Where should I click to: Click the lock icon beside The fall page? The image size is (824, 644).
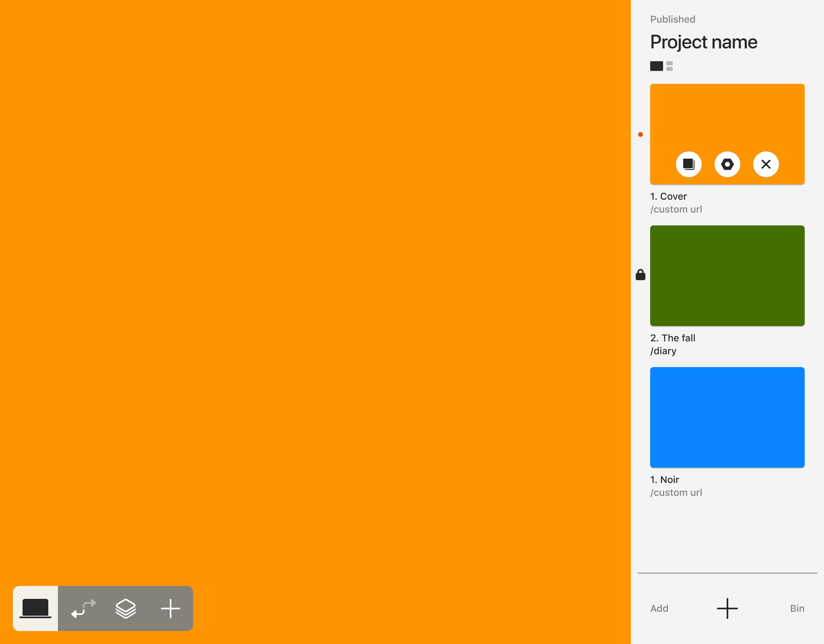coord(640,275)
